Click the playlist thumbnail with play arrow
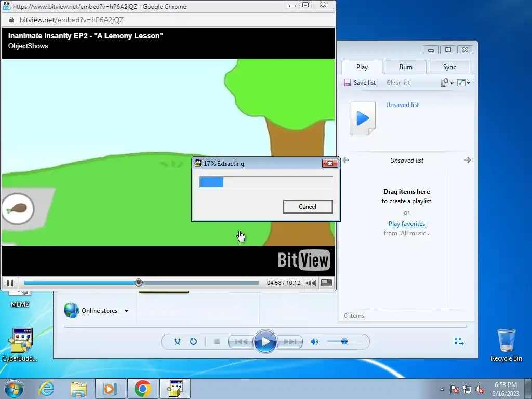The image size is (532, 399). point(363,118)
